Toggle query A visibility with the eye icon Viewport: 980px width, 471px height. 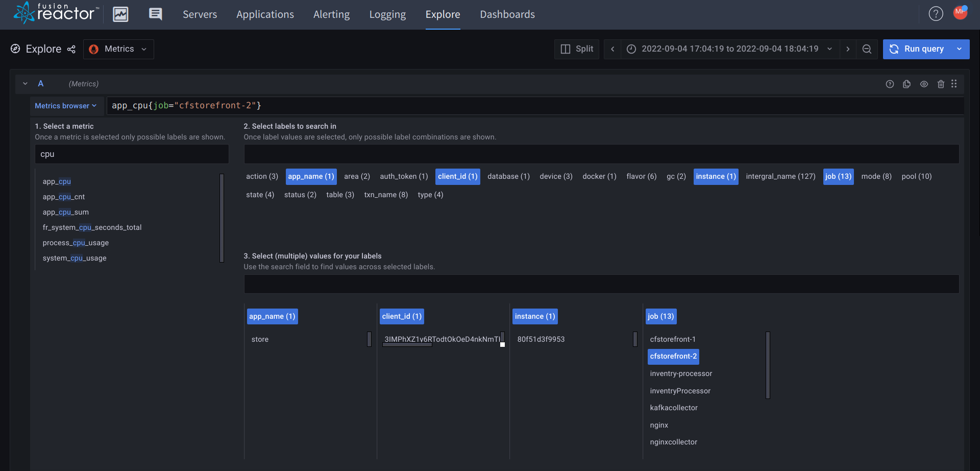tap(924, 84)
